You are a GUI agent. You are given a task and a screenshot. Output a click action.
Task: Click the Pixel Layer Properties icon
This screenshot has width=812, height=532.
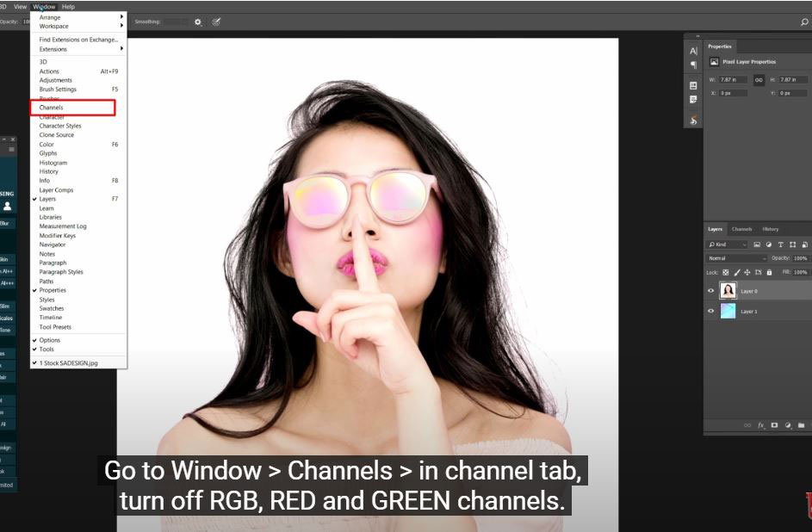[714, 62]
